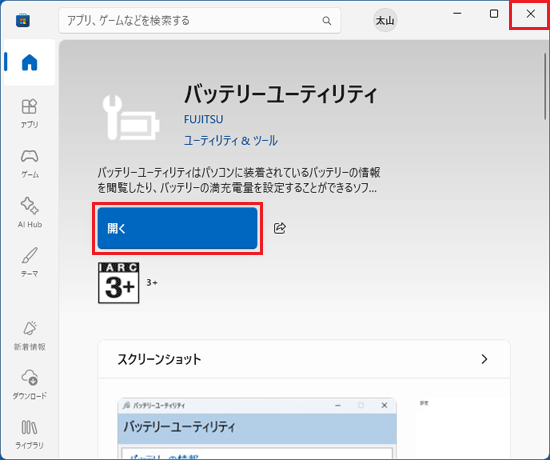Open ダウンロード in the sidebar
This screenshot has width=550, height=460.
point(29,384)
